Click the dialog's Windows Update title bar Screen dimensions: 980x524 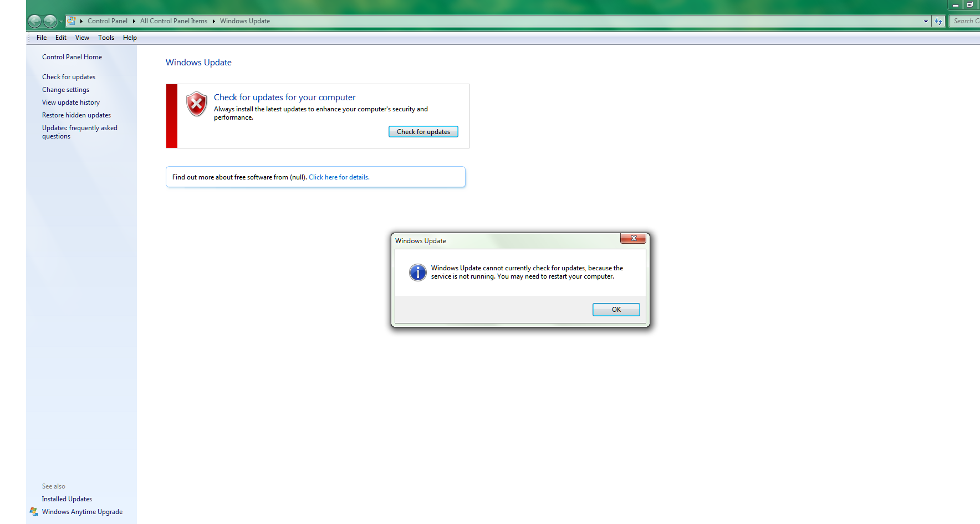click(421, 241)
